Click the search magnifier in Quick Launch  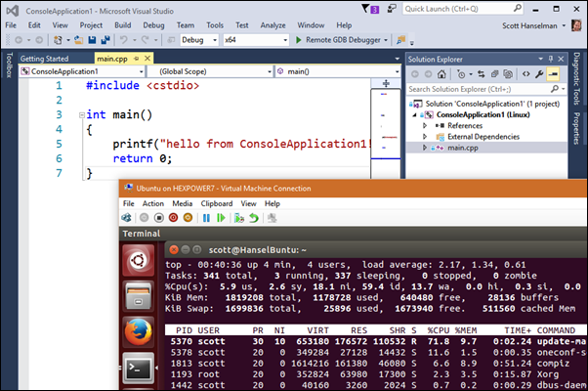pyautogui.click(x=518, y=8)
